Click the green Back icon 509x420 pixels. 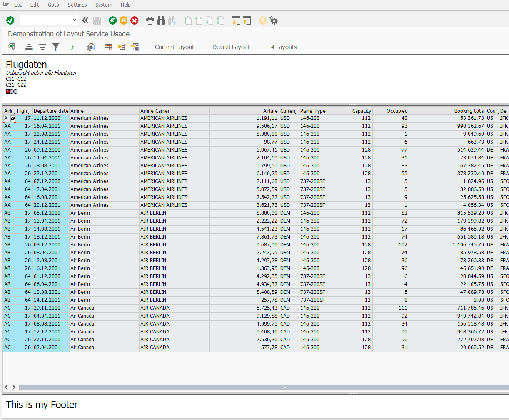(113, 20)
